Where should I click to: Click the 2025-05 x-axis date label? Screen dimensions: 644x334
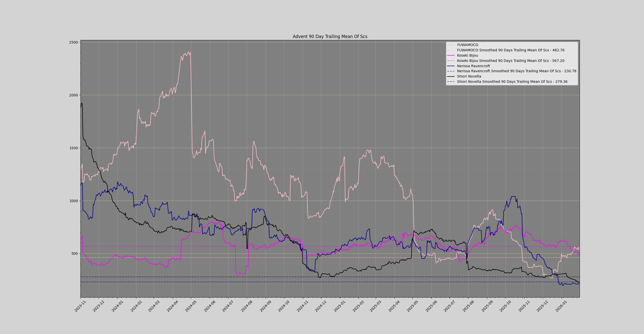click(412, 306)
